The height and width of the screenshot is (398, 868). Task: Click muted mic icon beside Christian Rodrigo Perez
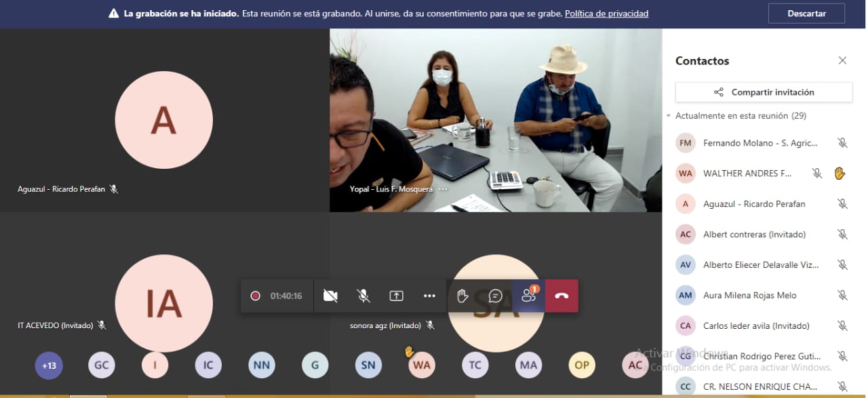pos(842,357)
